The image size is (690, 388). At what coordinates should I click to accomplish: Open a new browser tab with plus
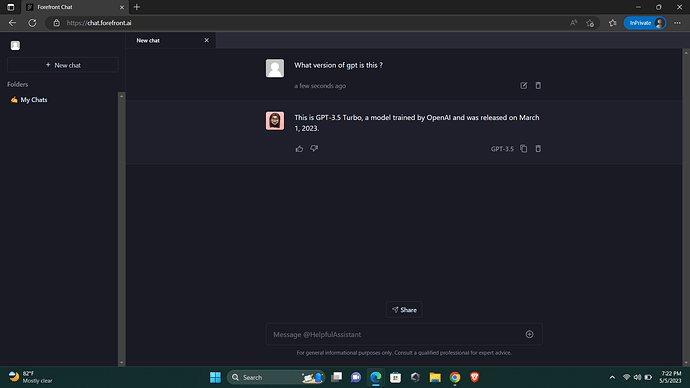point(137,7)
